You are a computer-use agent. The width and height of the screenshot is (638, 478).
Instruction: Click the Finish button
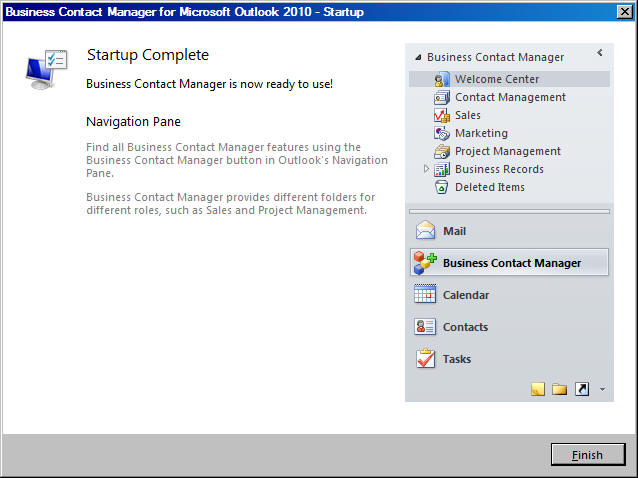(588, 454)
